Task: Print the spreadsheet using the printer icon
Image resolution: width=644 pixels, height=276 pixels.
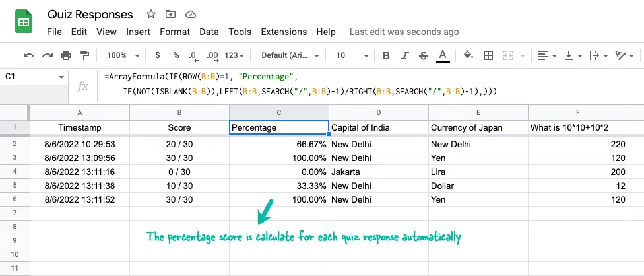Action: coord(66,55)
